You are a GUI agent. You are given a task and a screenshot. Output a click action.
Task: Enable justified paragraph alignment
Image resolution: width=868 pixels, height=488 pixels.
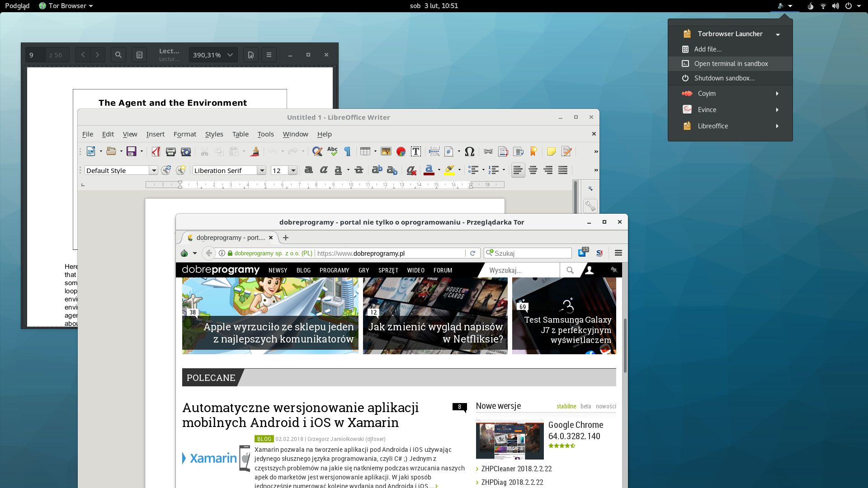pyautogui.click(x=563, y=170)
